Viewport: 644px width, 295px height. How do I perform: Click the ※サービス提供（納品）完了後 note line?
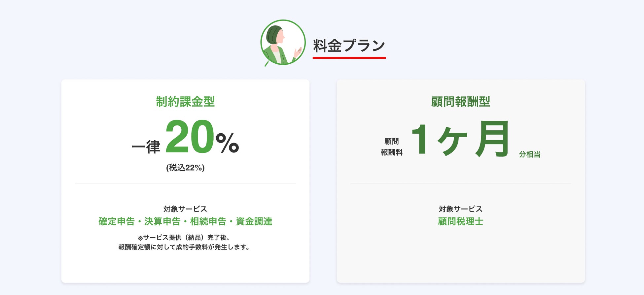pos(184,238)
